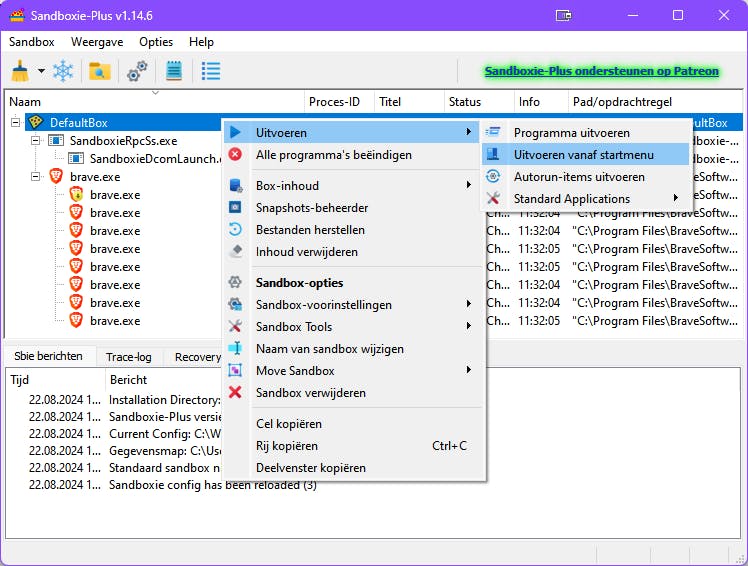Click the broom cleanup toolbar icon

click(20, 71)
